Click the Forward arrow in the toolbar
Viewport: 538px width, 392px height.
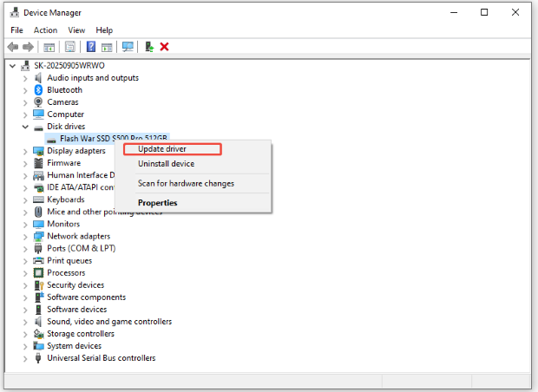pos(29,47)
